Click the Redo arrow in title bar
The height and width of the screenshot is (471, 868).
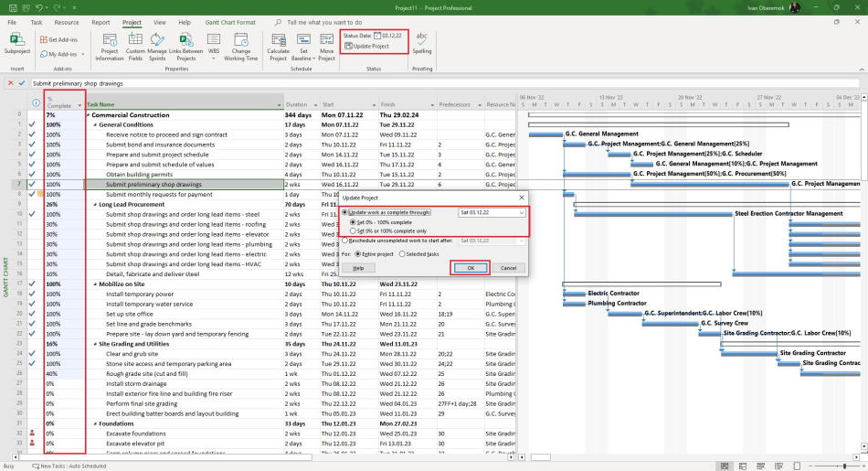(x=58, y=7)
